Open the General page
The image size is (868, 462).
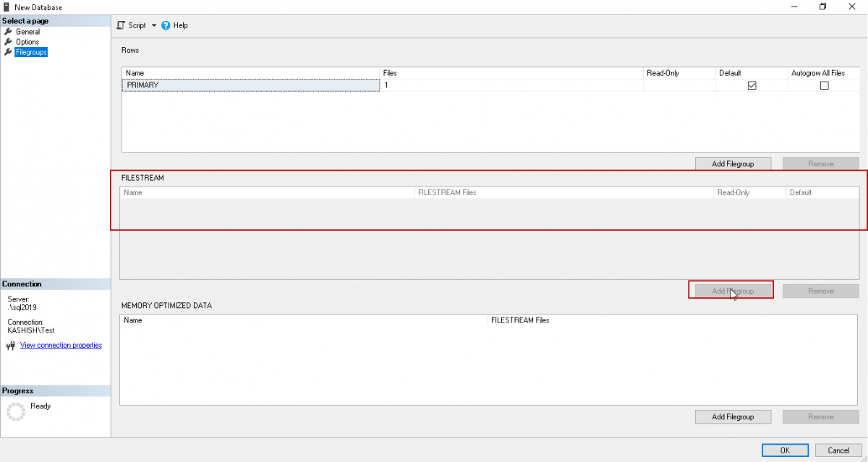coord(27,32)
